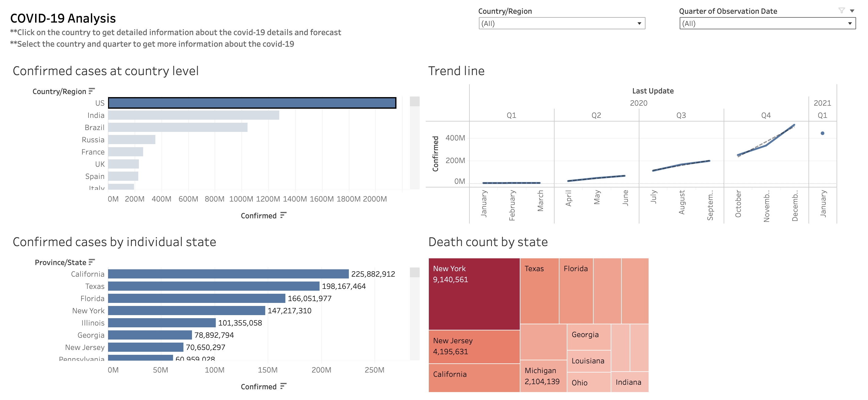Select the India bar in country chart

[193, 115]
